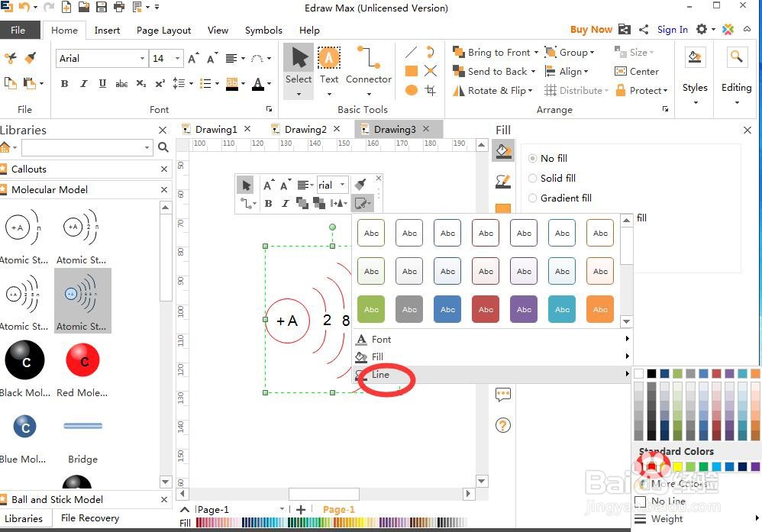Click the share icon near Sign In
The height and width of the screenshot is (532, 762).
[x=644, y=30]
